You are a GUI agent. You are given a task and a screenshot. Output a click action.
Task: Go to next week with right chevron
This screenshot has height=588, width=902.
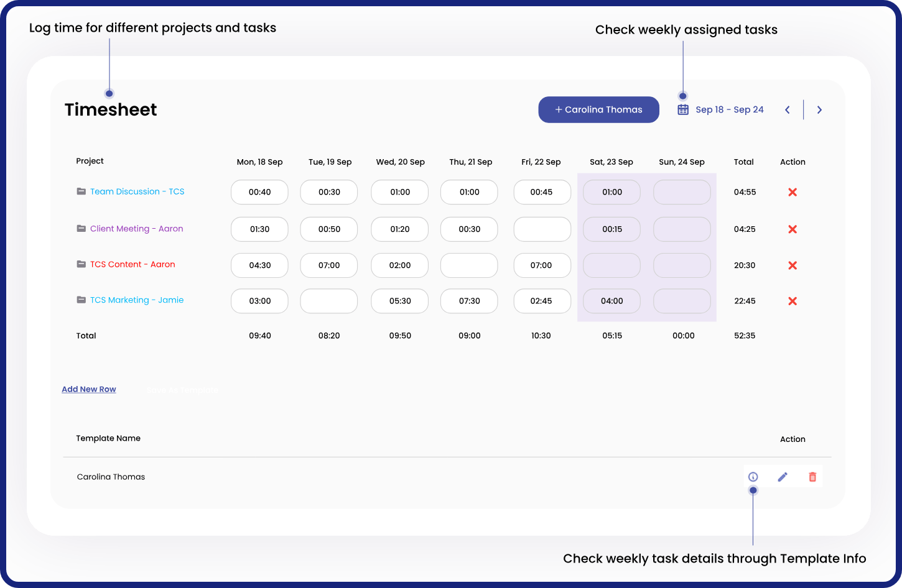coord(819,110)
